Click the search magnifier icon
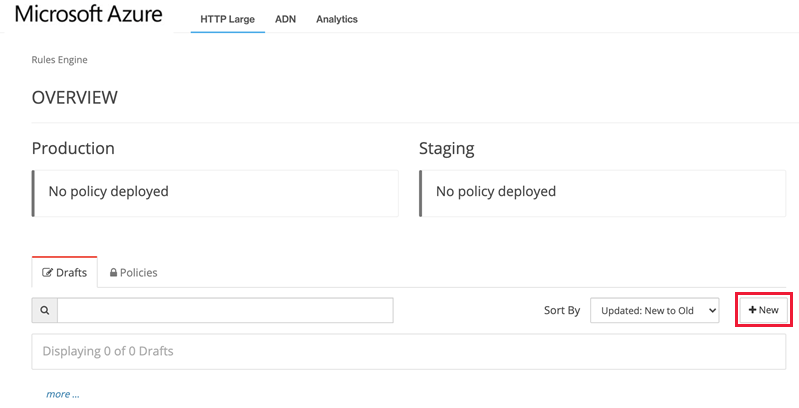The height and width of the screenshot is (408, 799). (45, 310)
